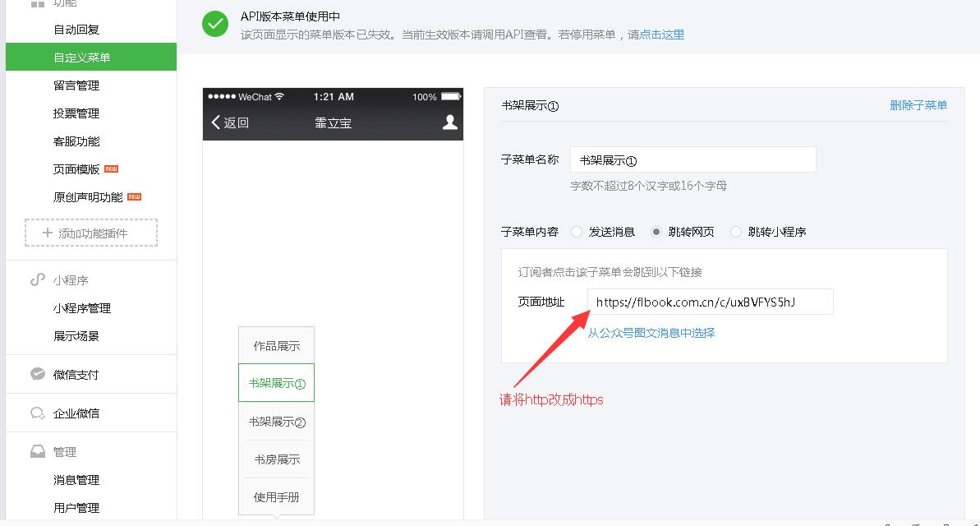Select 书架展示① submenu in phone preview

coord(276,383)
